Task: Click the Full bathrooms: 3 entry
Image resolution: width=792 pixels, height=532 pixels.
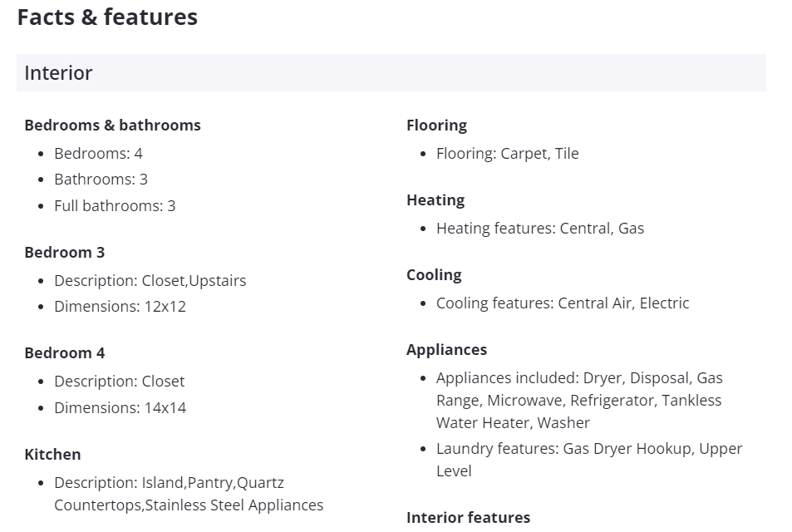Action: [115, 206]
